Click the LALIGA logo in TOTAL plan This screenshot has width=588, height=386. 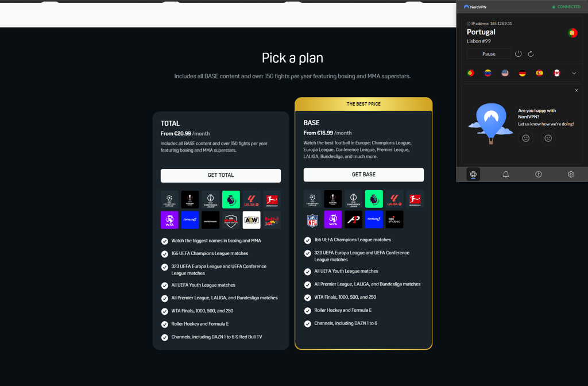pyautogui.click(x=252, y=199)
